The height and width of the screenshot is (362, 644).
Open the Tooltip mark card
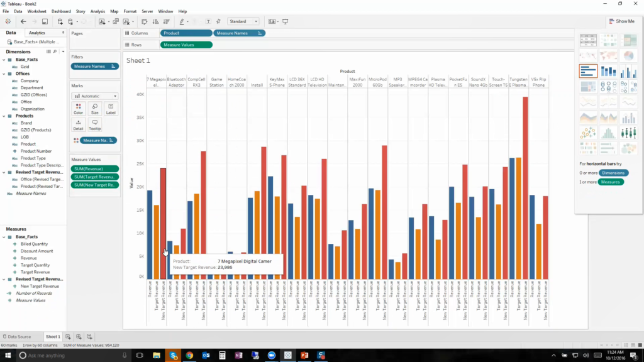pos(94,125)
